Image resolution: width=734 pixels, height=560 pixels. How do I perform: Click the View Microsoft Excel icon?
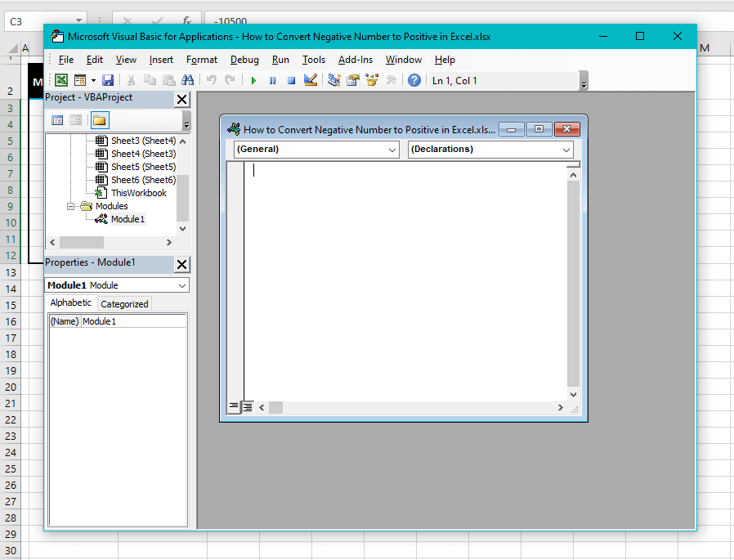click(x=61, y=80)
